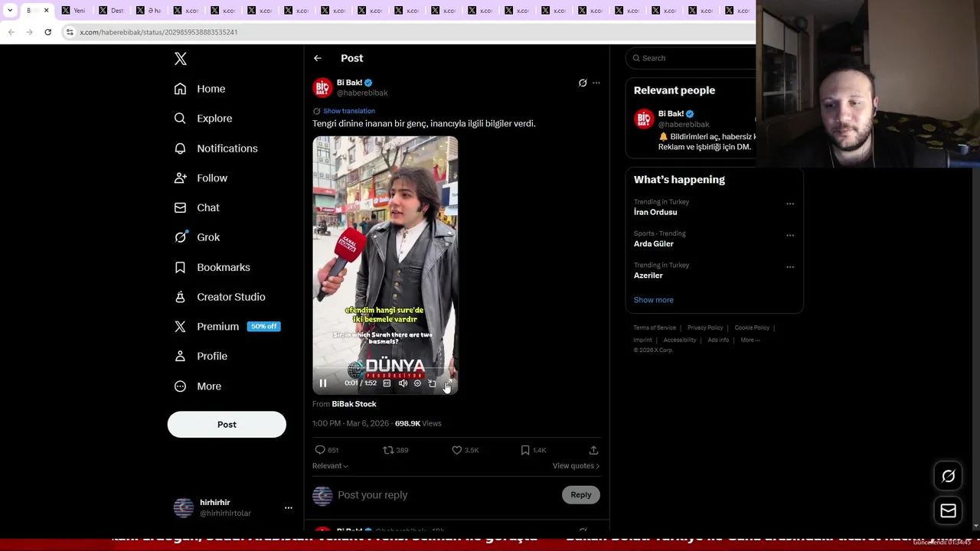Mute the video with the speaker icon
The width and height of the screenshot is (980, 551).
pyautogui.click(x=403, y=383)
